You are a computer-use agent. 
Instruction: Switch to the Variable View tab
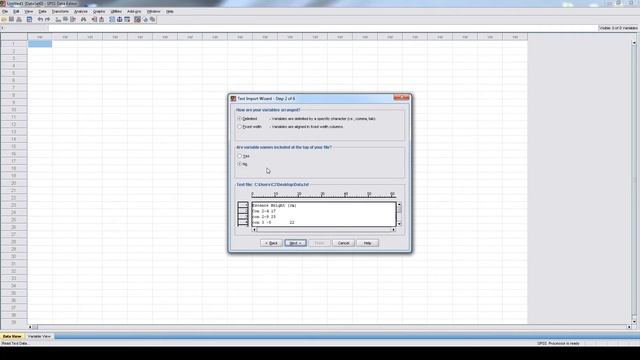[x=40, y=336]
